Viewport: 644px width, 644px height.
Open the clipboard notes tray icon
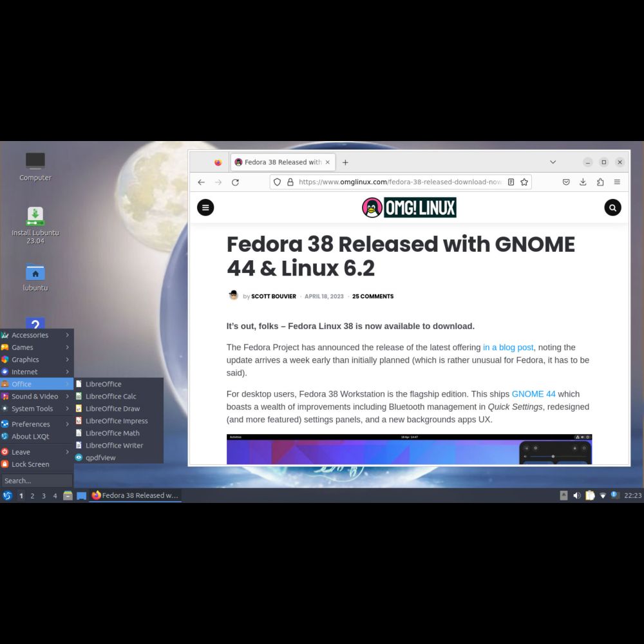[x=590, y=495]
